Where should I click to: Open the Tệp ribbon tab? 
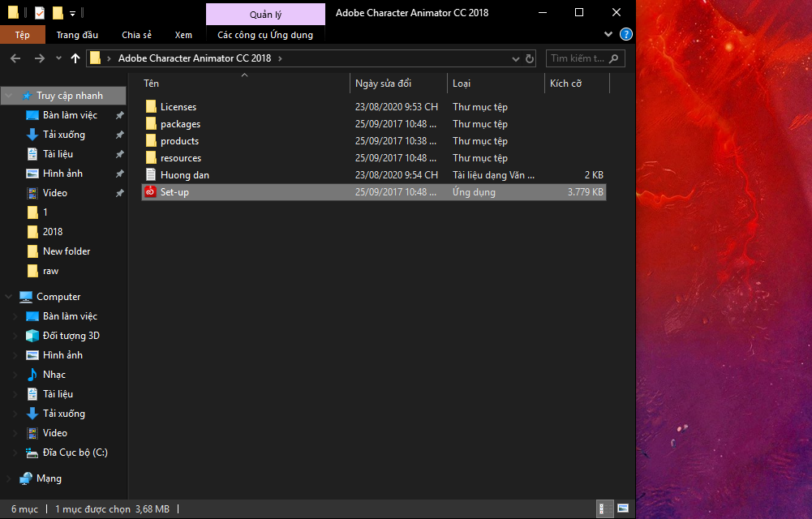[22, 35]
